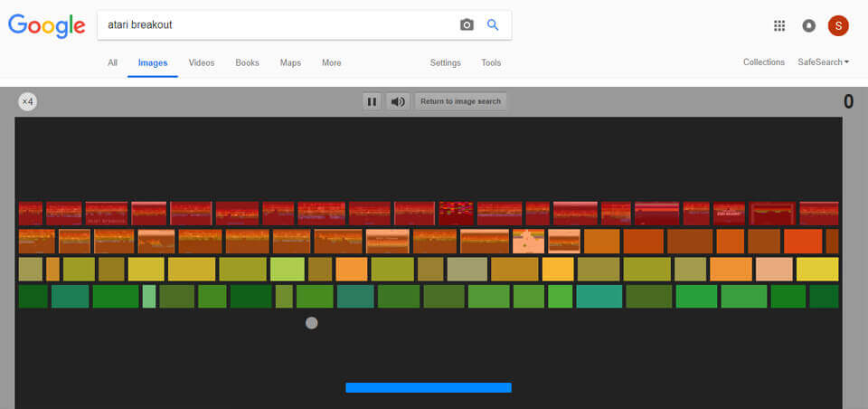The image size is (868, 409).
Task: Mute the game sound
Action: click(398, 101)
